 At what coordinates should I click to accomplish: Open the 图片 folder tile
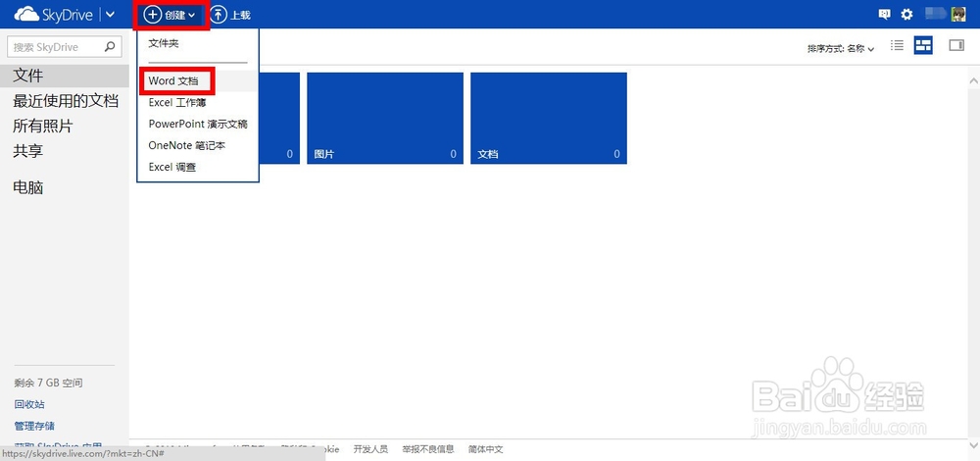pos(385,119)
